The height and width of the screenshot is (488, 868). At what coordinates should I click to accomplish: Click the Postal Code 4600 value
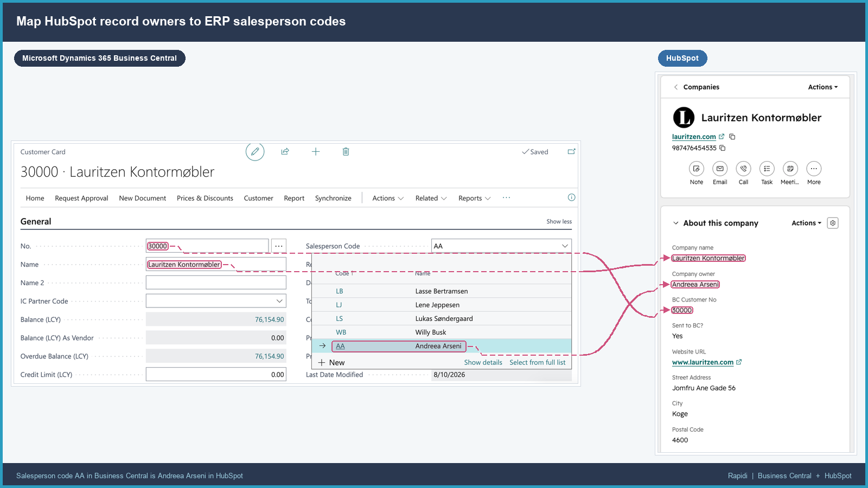tap(680, 440)
